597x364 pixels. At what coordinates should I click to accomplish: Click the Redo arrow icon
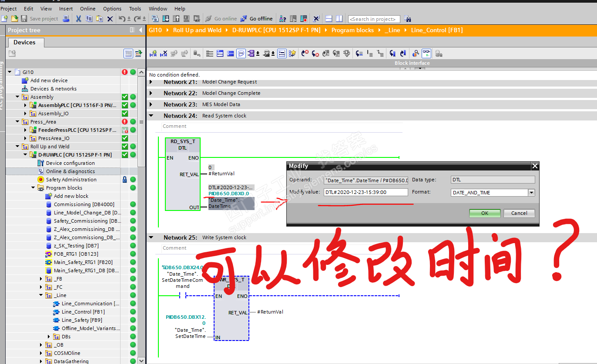click(138, 19)
